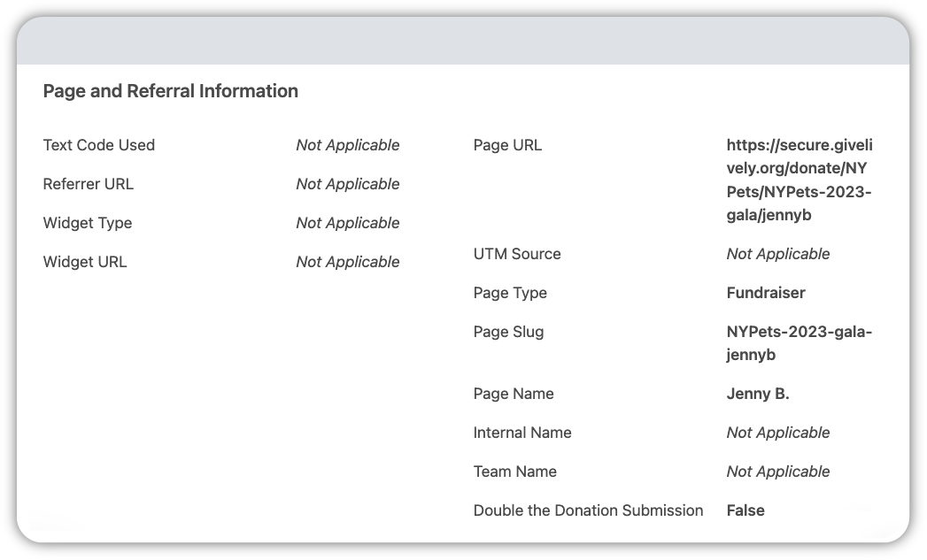Viewport: 927px width, 560px height.
Task: Select the Widget Type label
Action: tap(88, 223)
